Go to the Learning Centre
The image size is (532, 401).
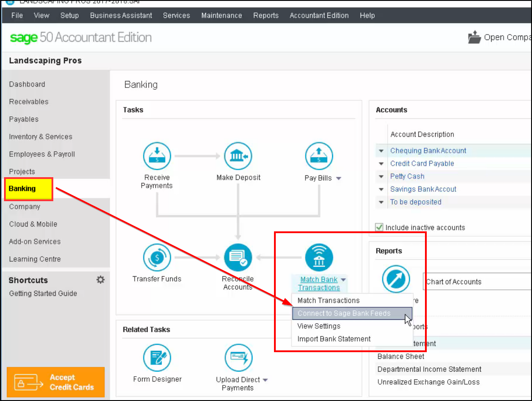[35, 259]
